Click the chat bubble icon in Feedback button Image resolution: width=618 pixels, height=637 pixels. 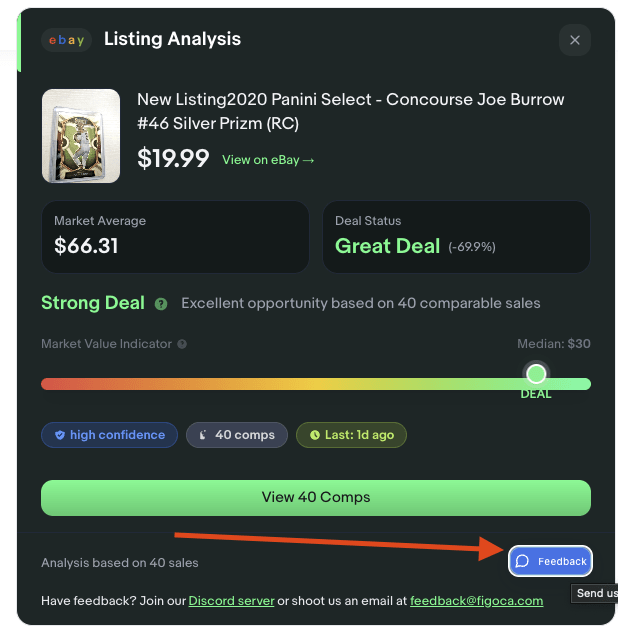(522, 561)
